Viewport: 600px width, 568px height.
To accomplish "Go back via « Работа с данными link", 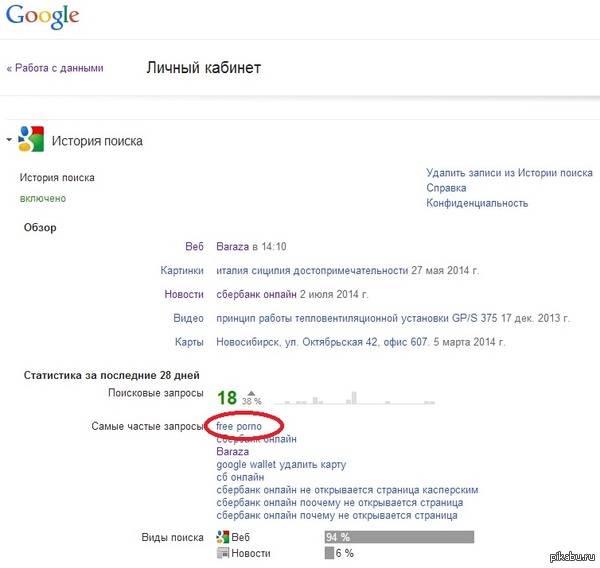I will click(x=55, y=69).
